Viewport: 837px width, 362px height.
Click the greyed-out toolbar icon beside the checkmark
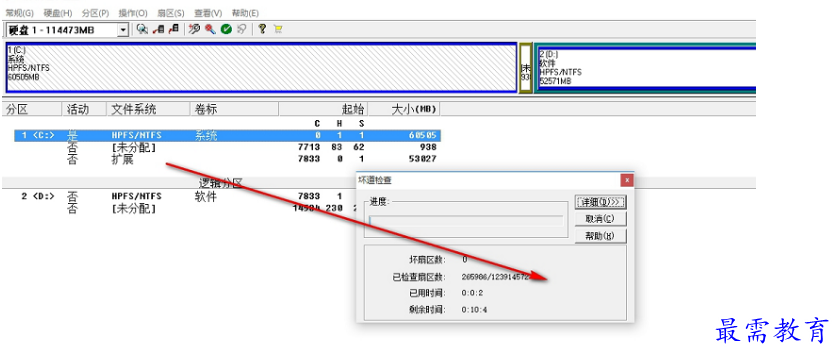click(x=242, y=29)
